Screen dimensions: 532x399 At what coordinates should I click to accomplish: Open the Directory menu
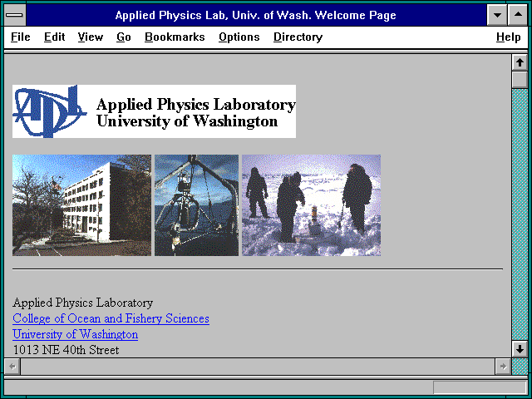(x=298, y=37)
